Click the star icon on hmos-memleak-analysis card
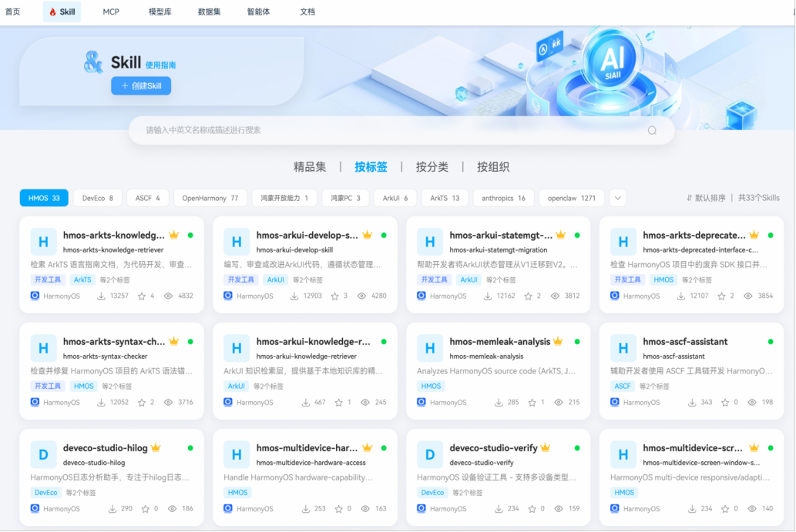Image resolution: width=796 pixels, height=532 pixels. [532, 403]
